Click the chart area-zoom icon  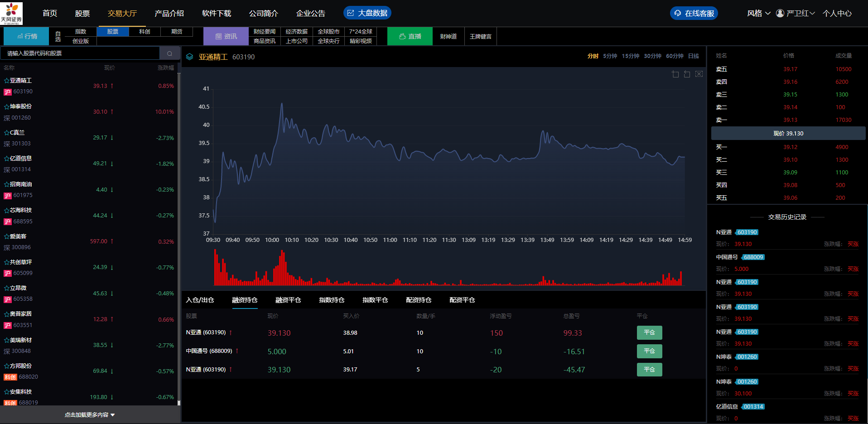click(x=675, y=74)
